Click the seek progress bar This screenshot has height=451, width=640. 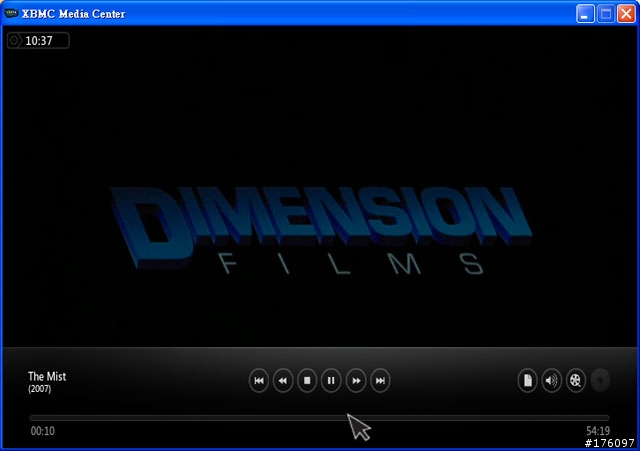319,418
